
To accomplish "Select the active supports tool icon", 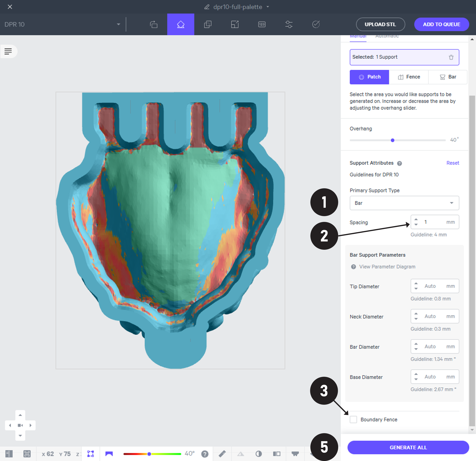I will (x=180, y=24).
